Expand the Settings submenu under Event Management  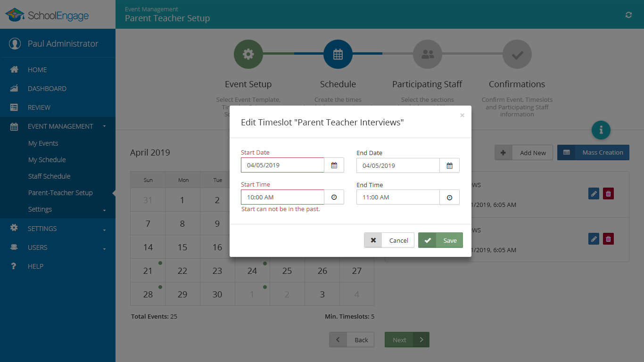[x=40, y=209]
